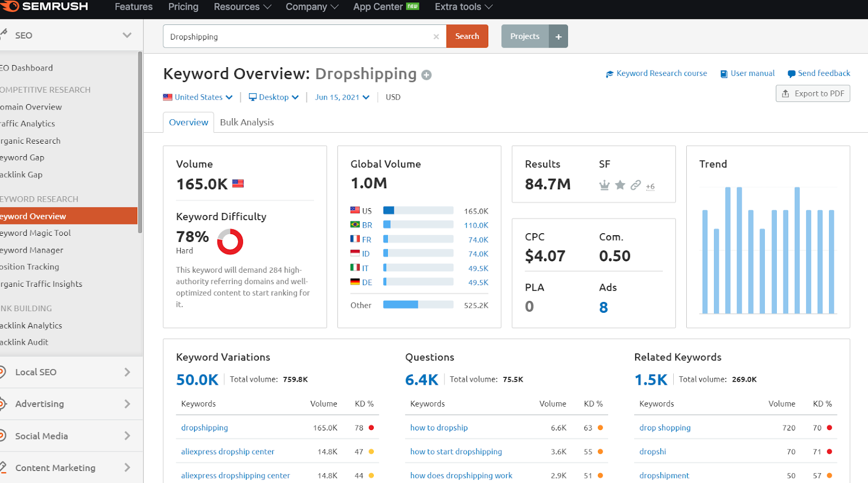Image resolution: width=868 pixels, height=483 pixels.
Task: Click the Local SEO sidebar icon
Action: (x=2, y=372)
